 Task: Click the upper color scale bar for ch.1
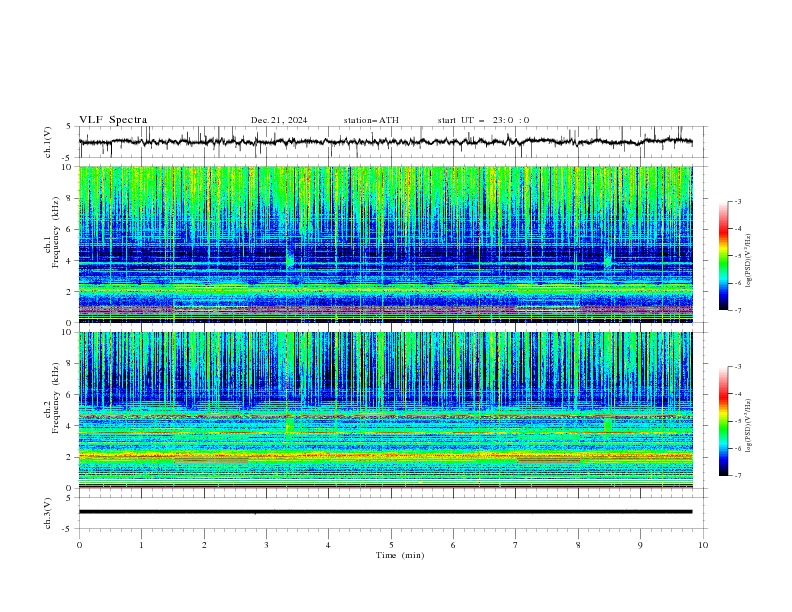coord(724,256)
